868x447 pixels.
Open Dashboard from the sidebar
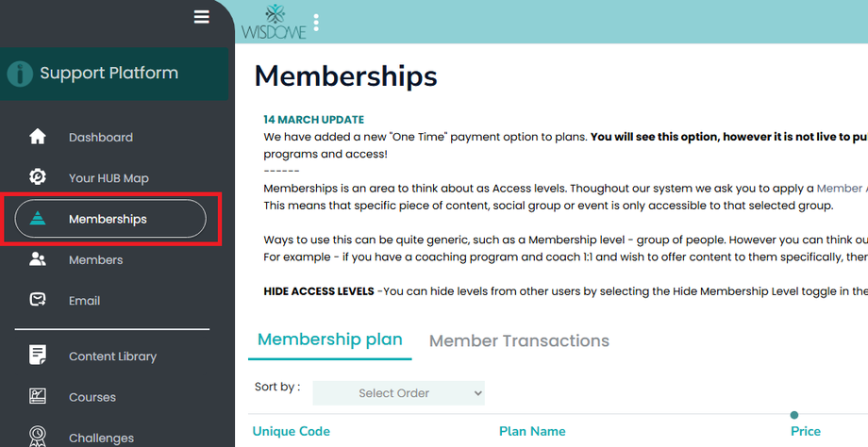coord(100,137)
